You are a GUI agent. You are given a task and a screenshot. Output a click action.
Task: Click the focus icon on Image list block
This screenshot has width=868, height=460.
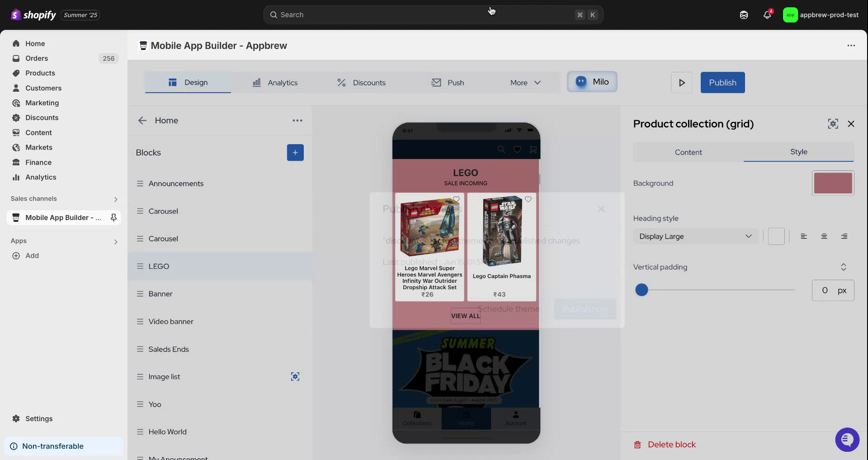tap(295, 377)
